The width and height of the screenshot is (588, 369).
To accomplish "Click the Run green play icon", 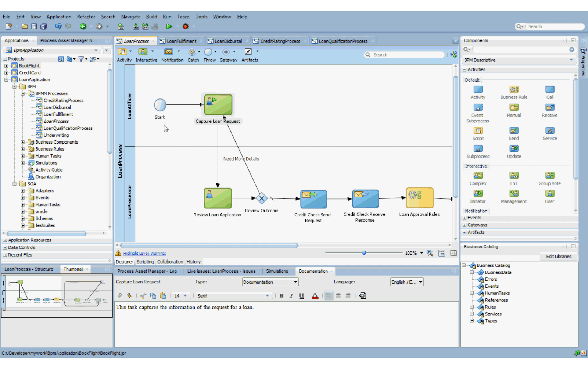I will pyautogui.click(x=169, y=26).
